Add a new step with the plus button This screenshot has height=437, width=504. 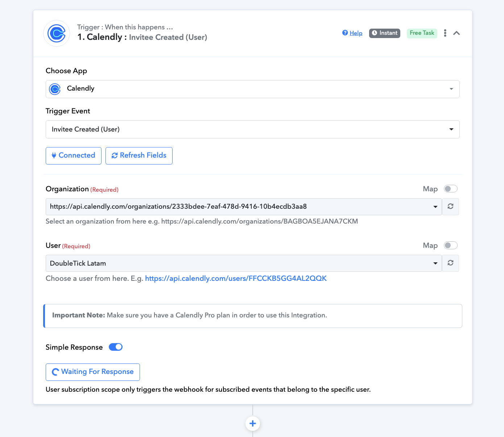point(253,423)
